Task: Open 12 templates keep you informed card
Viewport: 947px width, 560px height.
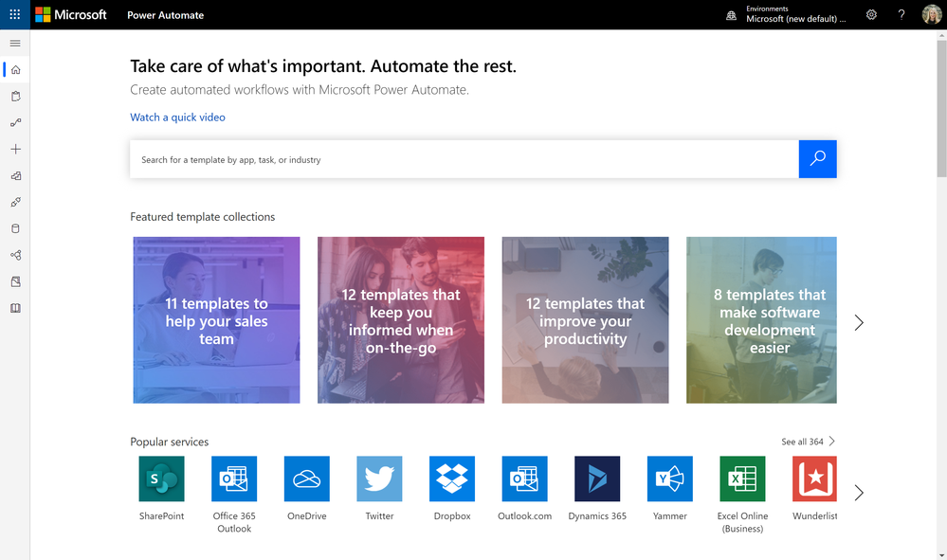Action: (x=401, y=320)
